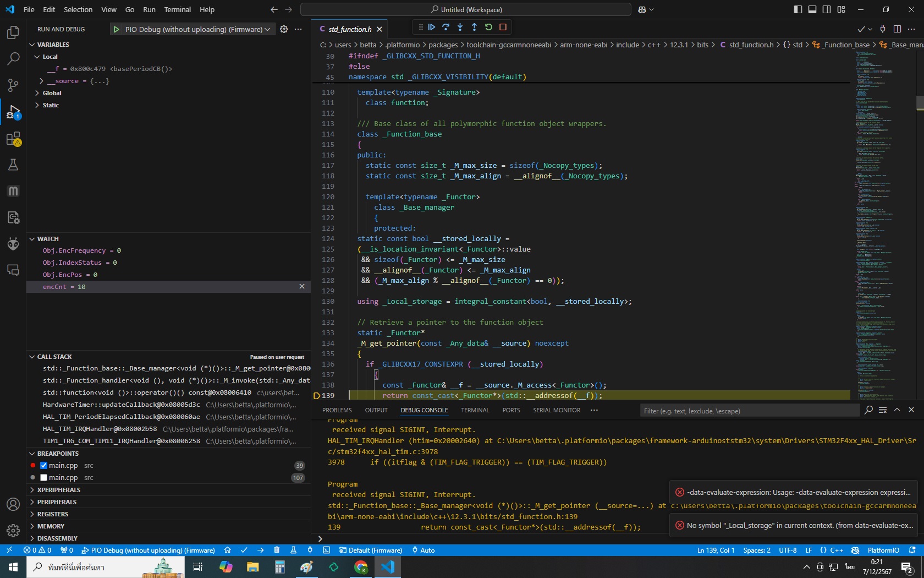Select HAL_TIM_IRQHandler call stack frame
The width and height of the screenshot is (924, 578).
pos(168,429)
